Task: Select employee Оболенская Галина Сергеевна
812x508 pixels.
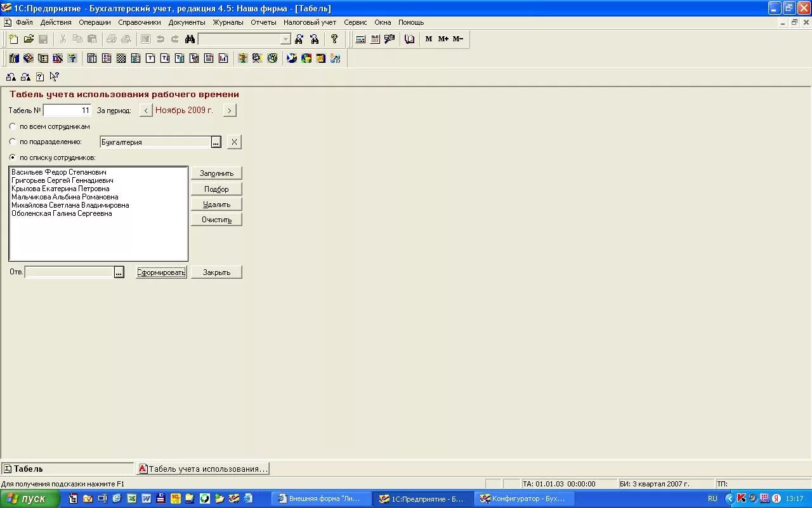Action: tap(62, 213)
